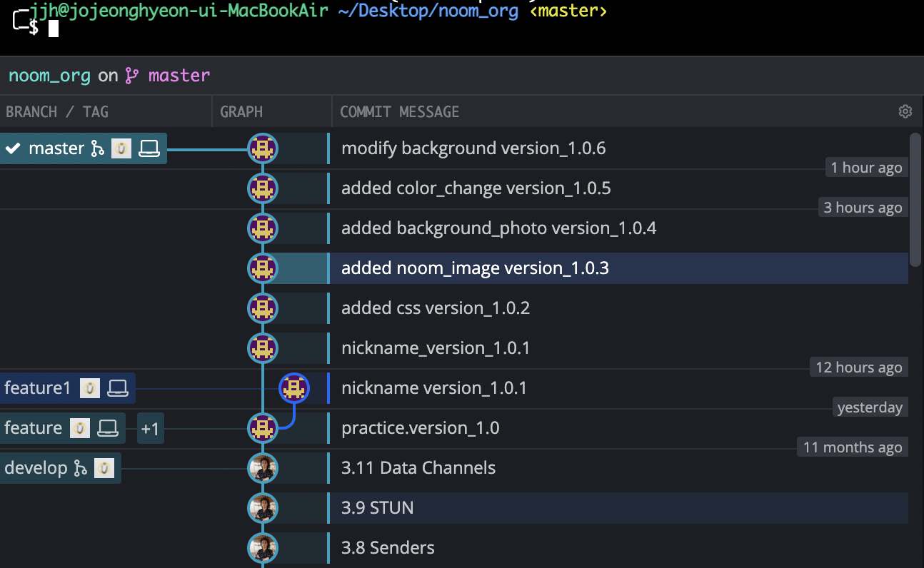Open the graph settings gear icon
Image resolution: width=924 pixels, height=568 pixels.
(x=905, y=111)
